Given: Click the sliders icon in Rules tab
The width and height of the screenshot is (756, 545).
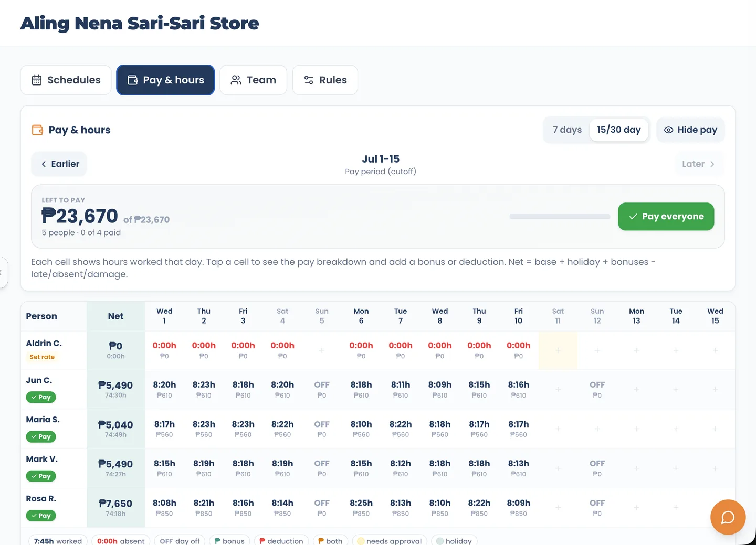Looking at the screenshot, I should 309,80.
